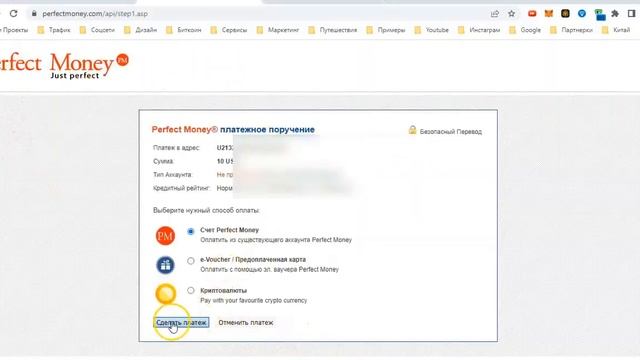This screenshot has height=360, width=640.
Task: Click the share page icon in address bar
Action: [495, 14]
